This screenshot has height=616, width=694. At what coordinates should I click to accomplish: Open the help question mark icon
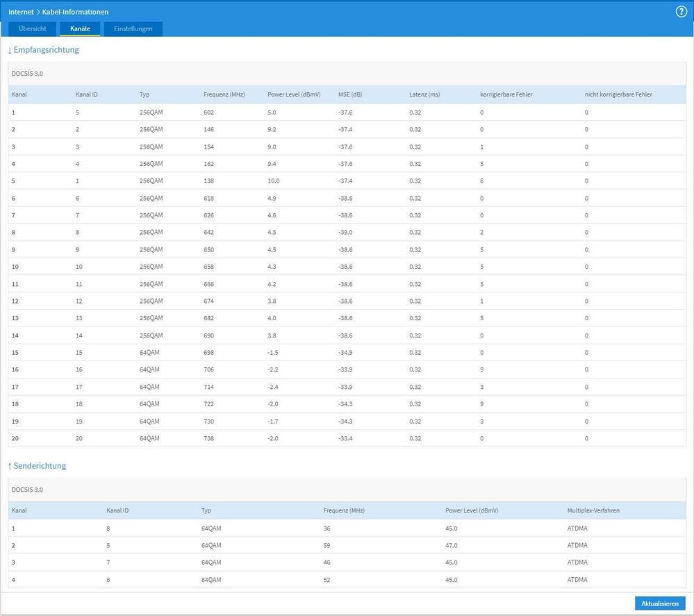[x=681, y=12]
